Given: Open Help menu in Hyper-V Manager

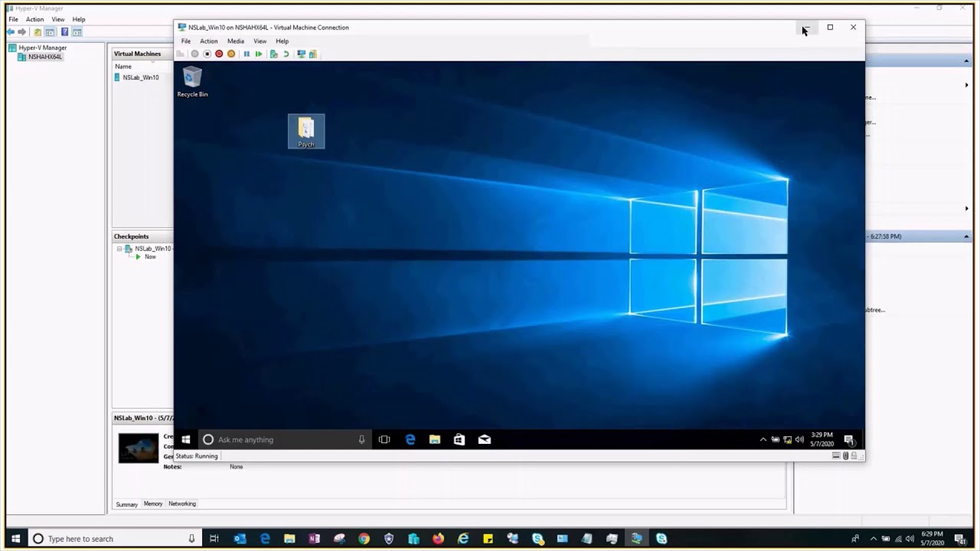Looking at the screenshot, I should [79, 19].
